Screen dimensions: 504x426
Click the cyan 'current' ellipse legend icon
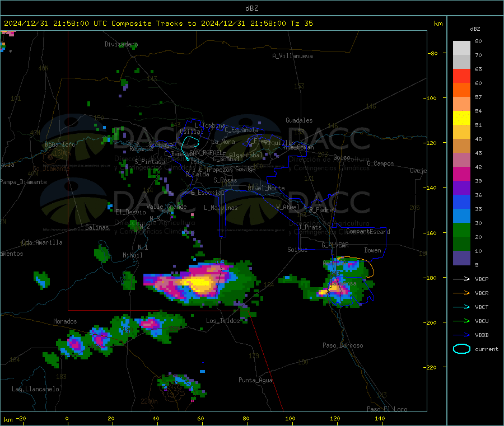(461, 349)
